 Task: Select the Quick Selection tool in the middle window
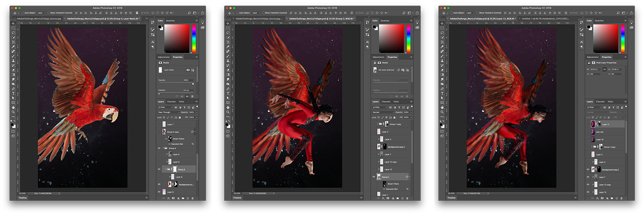(228, 37)
